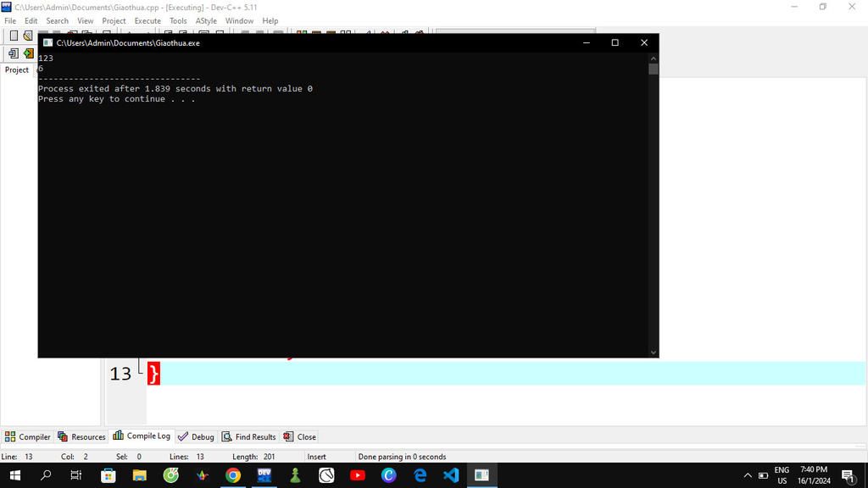Click the highlighted closing brace on line 13
Viewport: 868px width, 488px height.
pyautogui.click(x=153, y=374)
